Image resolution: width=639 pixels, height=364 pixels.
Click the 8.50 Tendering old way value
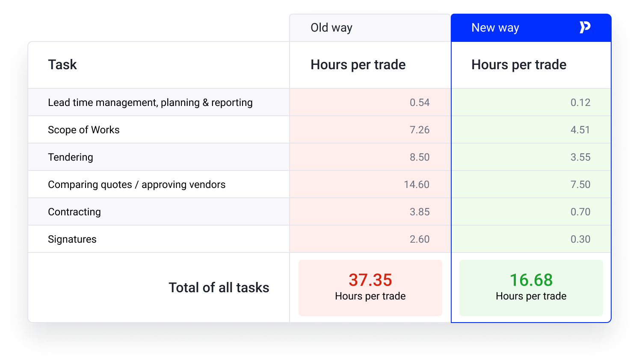[420, 157]
